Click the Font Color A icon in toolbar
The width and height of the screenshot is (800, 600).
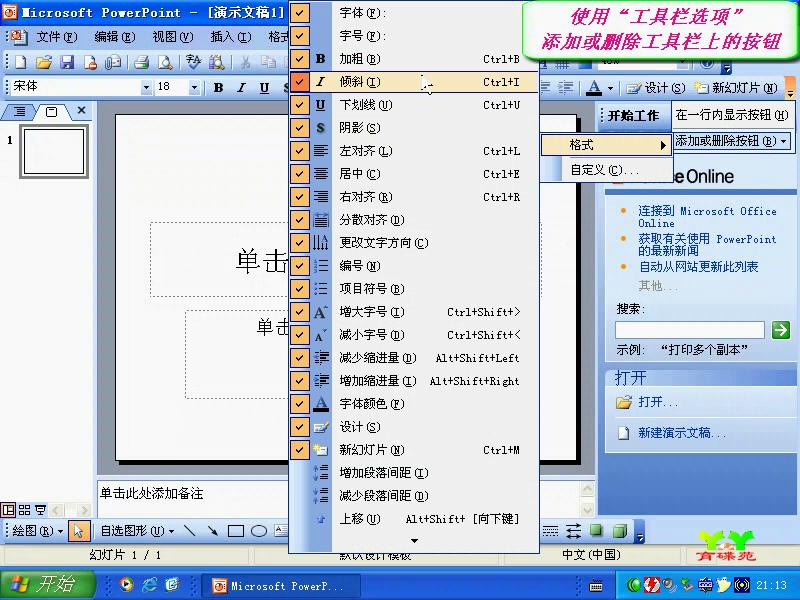[594, 88]
